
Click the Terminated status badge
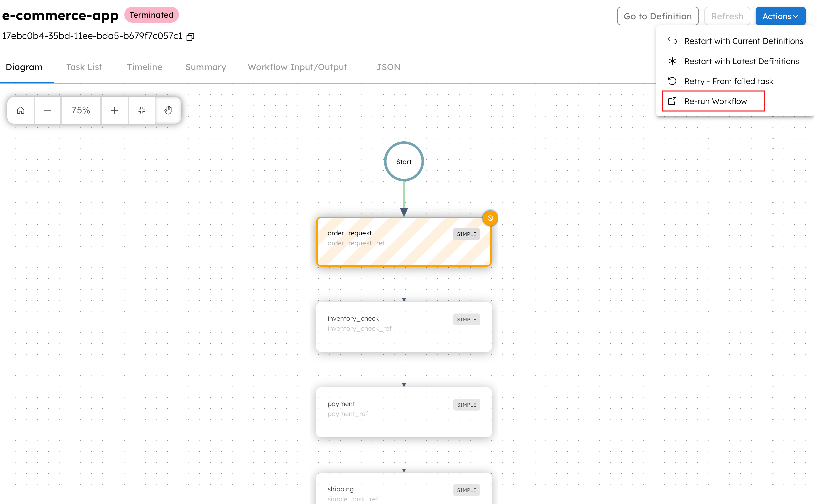pyautogui.click(x=152, y=15)
